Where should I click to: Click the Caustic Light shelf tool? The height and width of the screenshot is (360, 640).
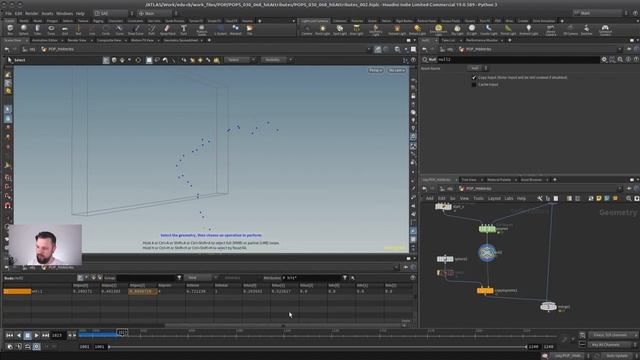(489, 29)
